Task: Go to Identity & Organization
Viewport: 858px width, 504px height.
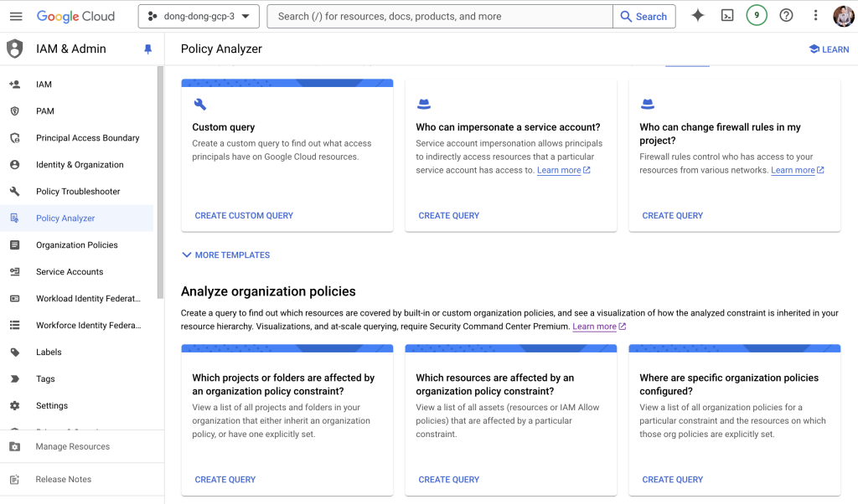Action: click(x=80, y=165)
